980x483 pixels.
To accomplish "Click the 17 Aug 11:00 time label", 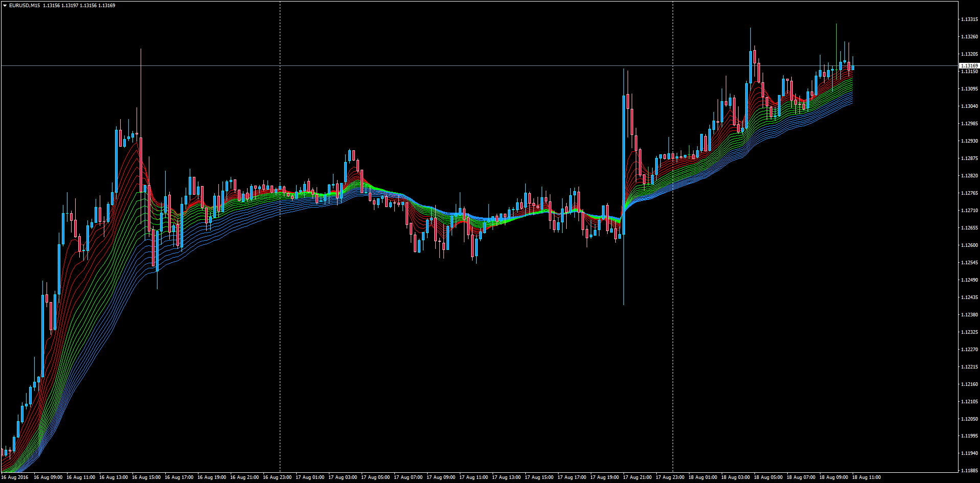I will (474, 477).
